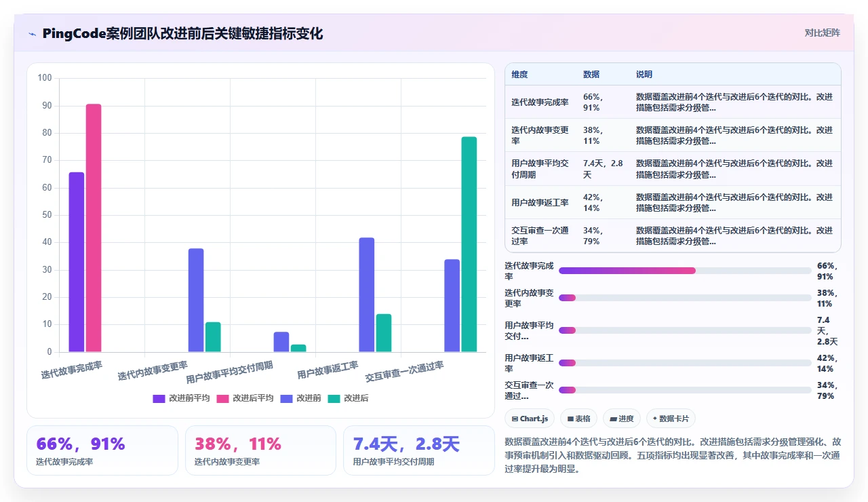
Task: Select the 进度 tag chip
Action: (622, 419)
